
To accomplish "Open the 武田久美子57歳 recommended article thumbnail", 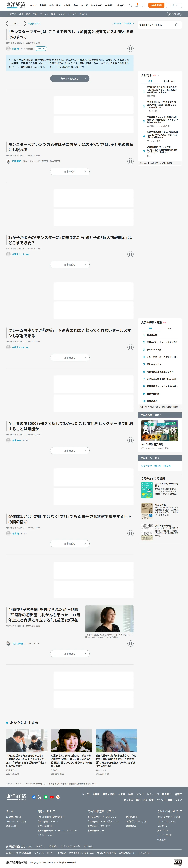I will pos(116,741).
